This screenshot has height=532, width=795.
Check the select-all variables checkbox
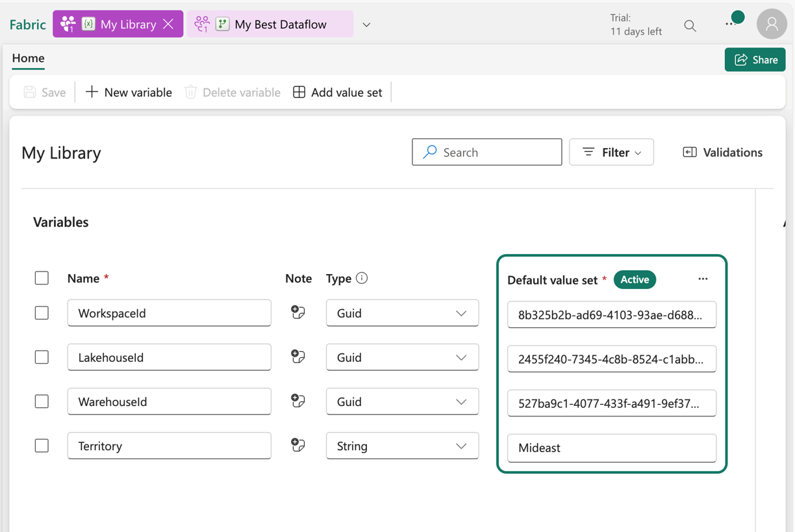[42, 277]
